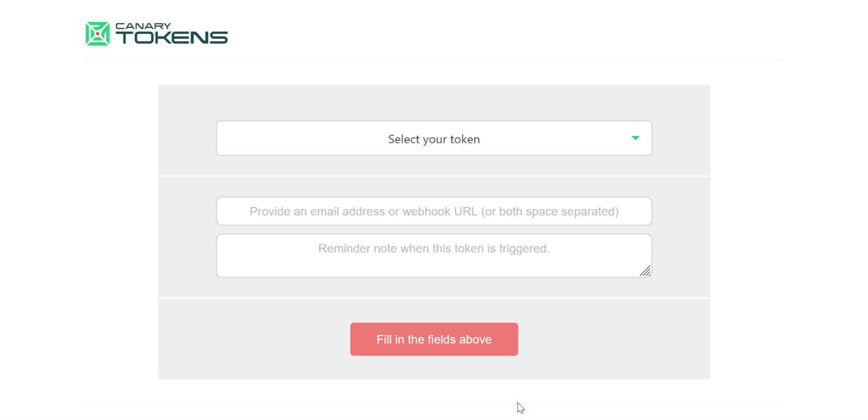Click the green dropdown arrow
This screenshot has height=420, width=868.
pyautogui.click(x=635, y=138)
